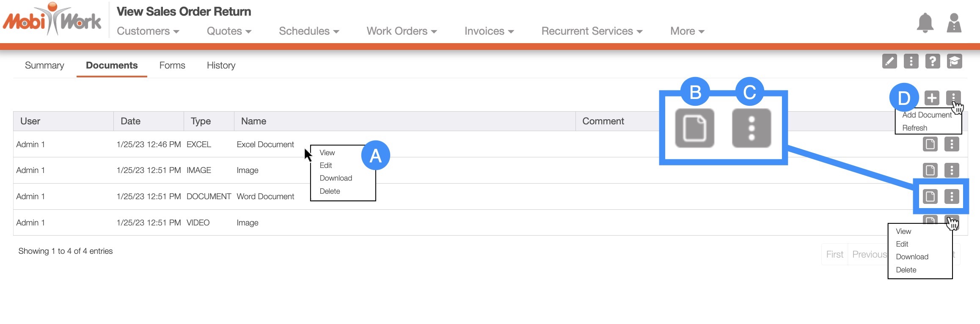Select Download in the Excel context menu

click(x=336, y=178)
